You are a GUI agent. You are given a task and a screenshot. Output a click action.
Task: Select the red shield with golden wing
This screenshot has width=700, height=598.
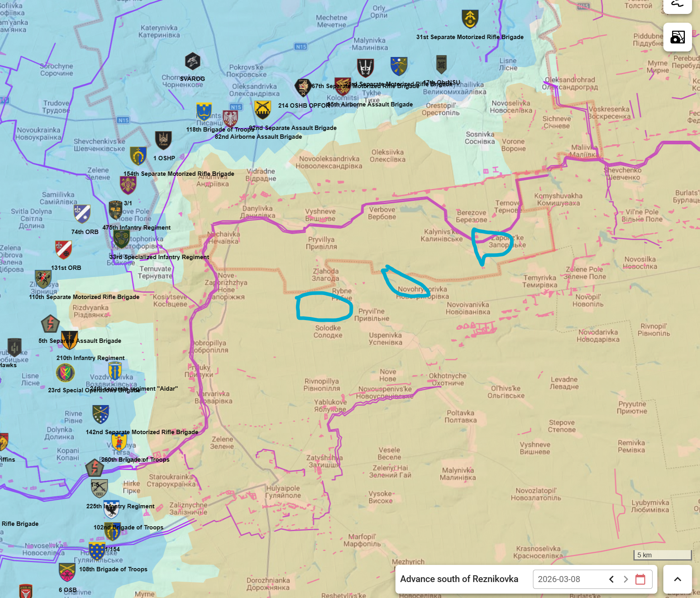pos(342,87)
